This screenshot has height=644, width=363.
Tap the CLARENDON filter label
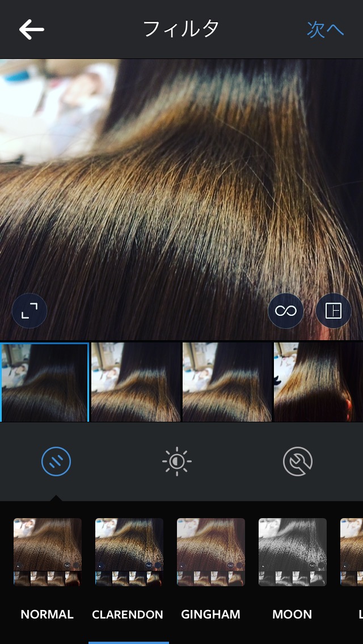click(x=128, y=615)
